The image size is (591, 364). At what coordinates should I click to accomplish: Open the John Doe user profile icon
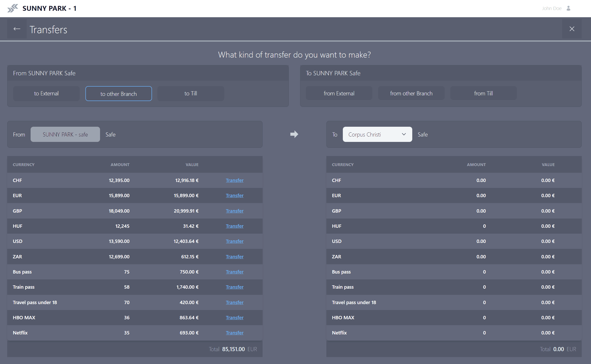point(568,8)
